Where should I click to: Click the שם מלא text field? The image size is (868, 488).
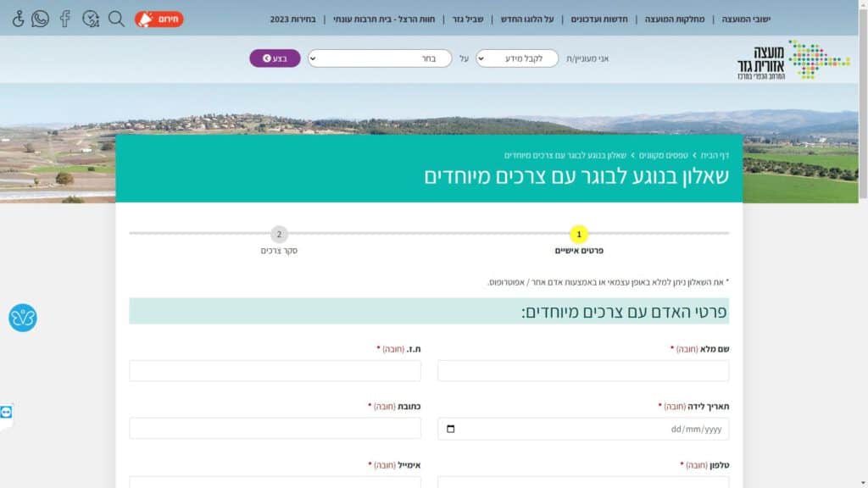(583, 371)
